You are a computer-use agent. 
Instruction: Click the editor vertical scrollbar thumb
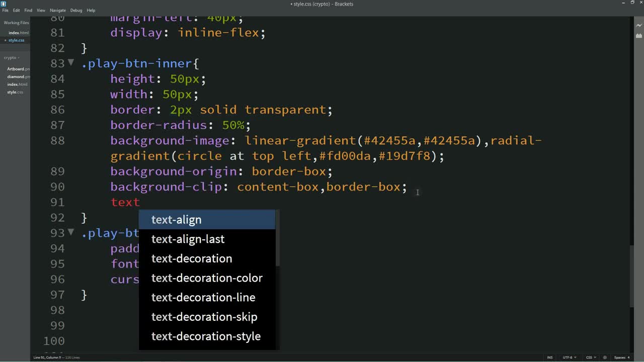click(631, 276)
